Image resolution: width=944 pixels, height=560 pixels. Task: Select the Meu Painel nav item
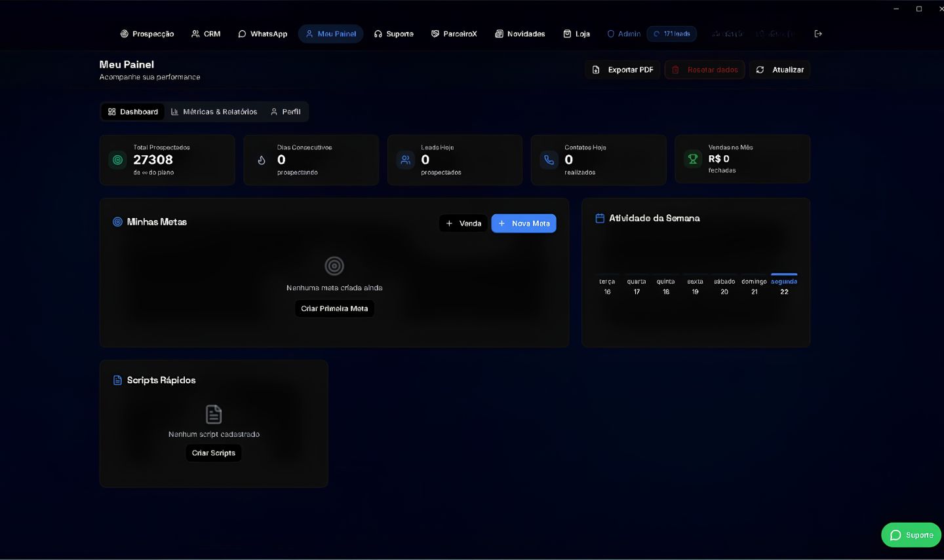point(330,34)
